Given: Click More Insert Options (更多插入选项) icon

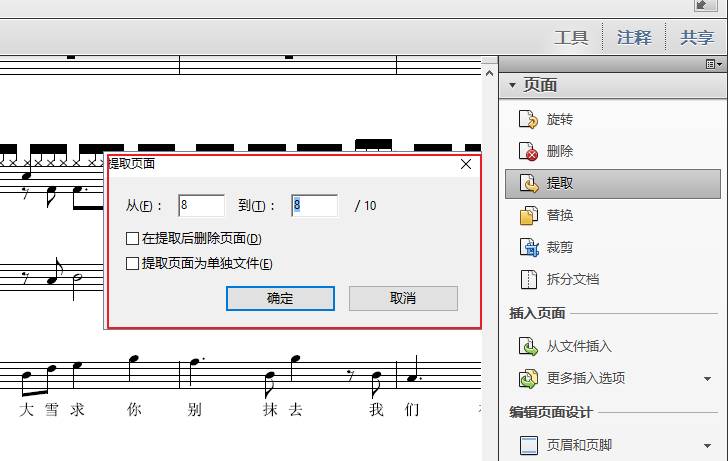Looking at the screenshot, I should tap(528, 378).
